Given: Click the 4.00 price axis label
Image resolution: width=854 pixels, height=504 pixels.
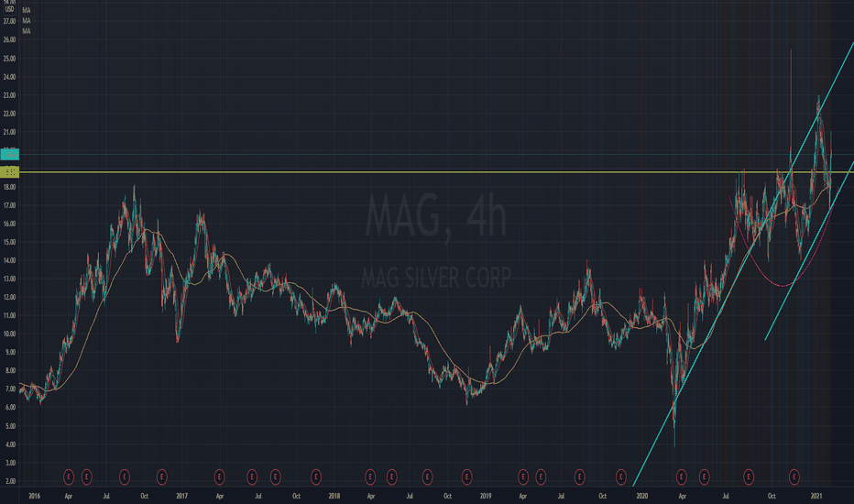Looking at the screenshot, I should [10, 444].
